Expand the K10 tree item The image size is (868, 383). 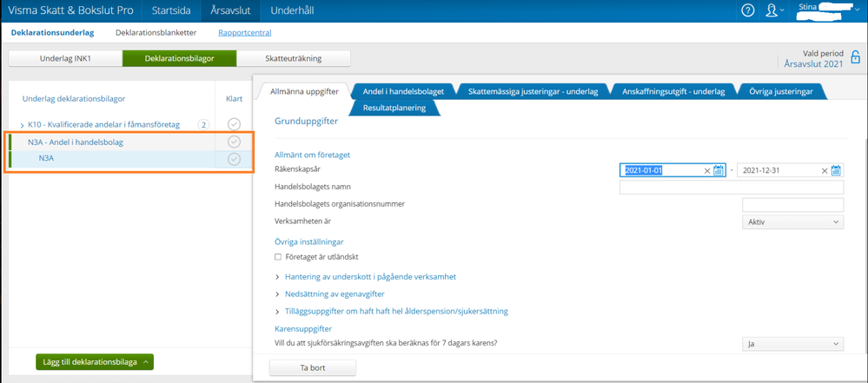(x=22, y=125)
